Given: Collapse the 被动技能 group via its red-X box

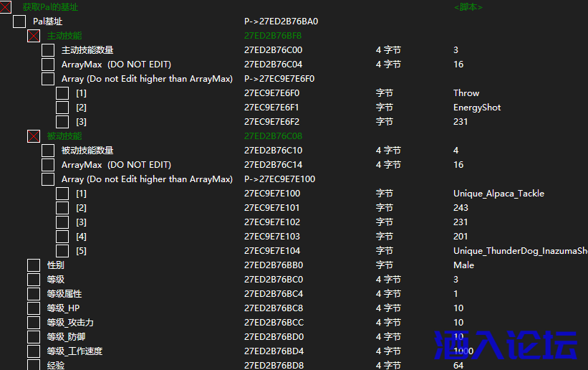Looking at the screenshot, I should tap(34, 136).
